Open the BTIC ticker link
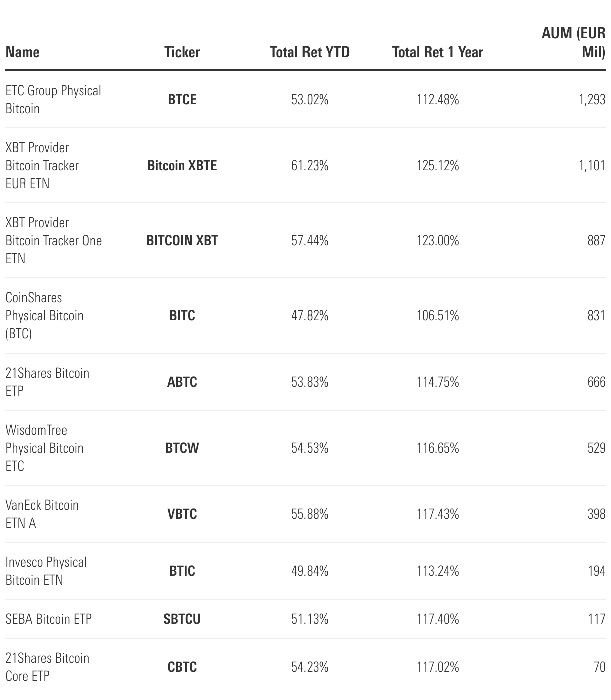The height and width of the screenshot is (700, 611). pos(182,571)
